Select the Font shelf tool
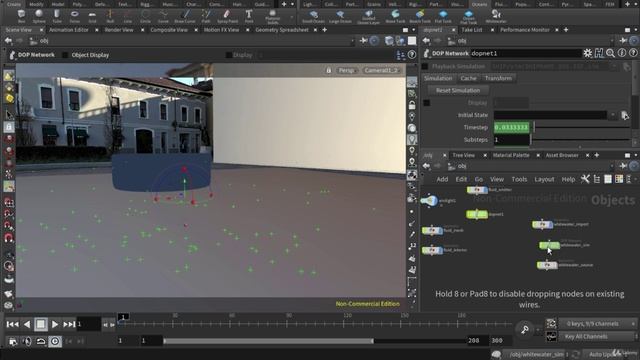Viewport: 640px width, 360px height. pos(249,16)
